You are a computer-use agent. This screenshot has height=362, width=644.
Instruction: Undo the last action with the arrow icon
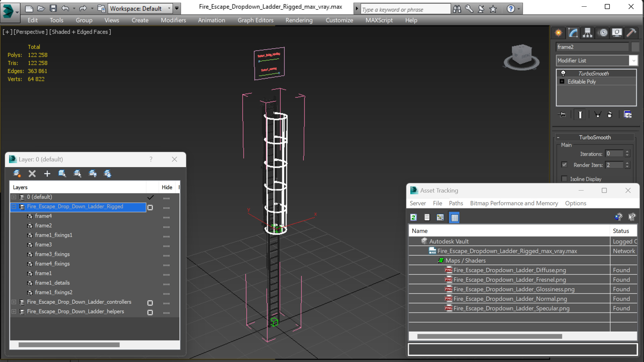pos(65,8)
